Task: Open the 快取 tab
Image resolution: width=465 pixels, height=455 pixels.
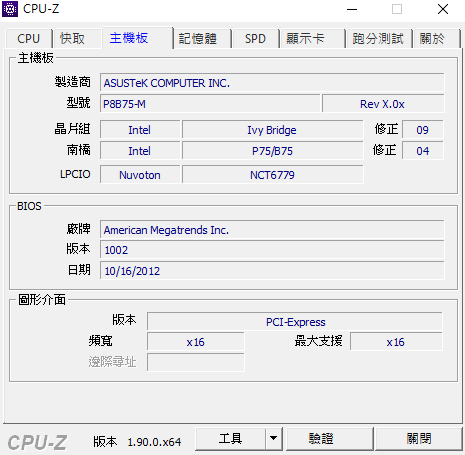Action: point(77,39)
